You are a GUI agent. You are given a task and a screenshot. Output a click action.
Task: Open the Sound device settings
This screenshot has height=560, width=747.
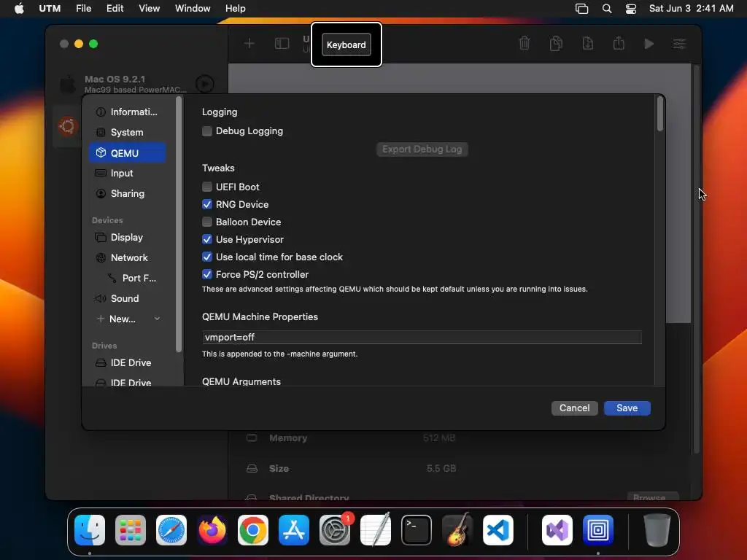(x=127, y=298)
